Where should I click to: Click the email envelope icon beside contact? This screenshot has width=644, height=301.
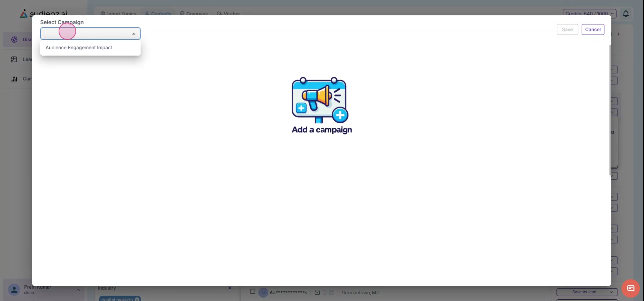[x=317, y=293]
